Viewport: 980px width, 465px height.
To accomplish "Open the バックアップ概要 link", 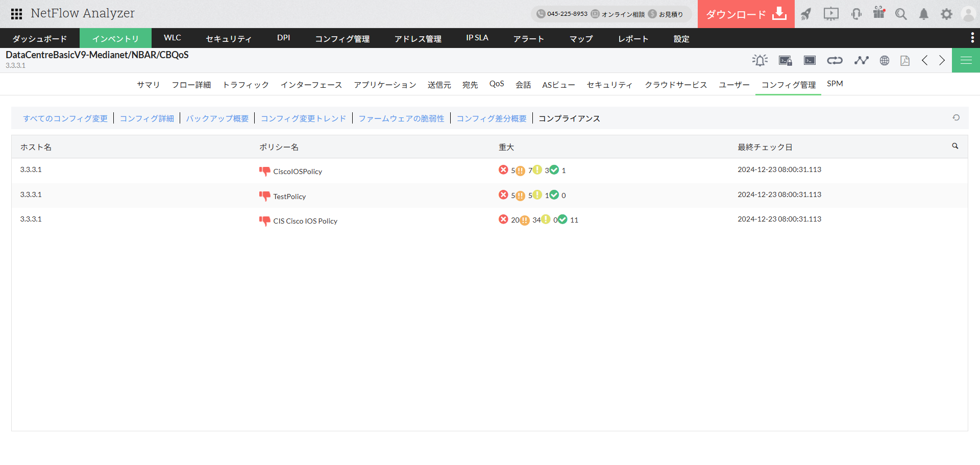I will tap(217, 118).
